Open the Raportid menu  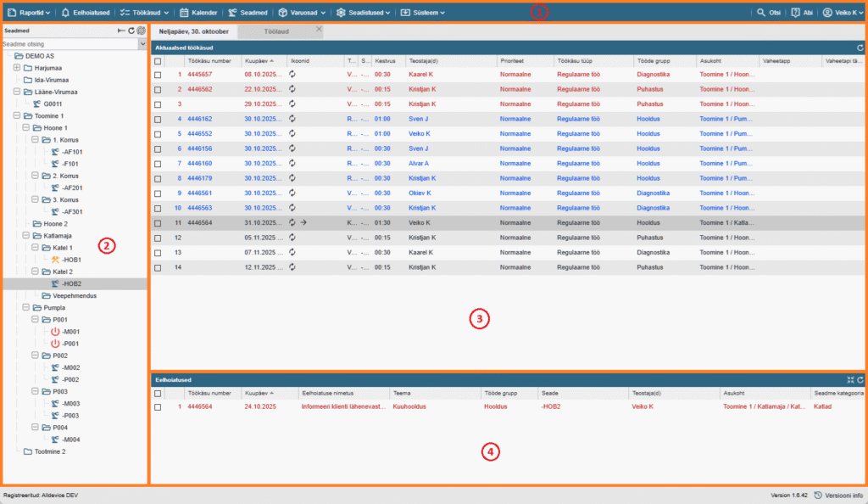(x=30, y=13)
